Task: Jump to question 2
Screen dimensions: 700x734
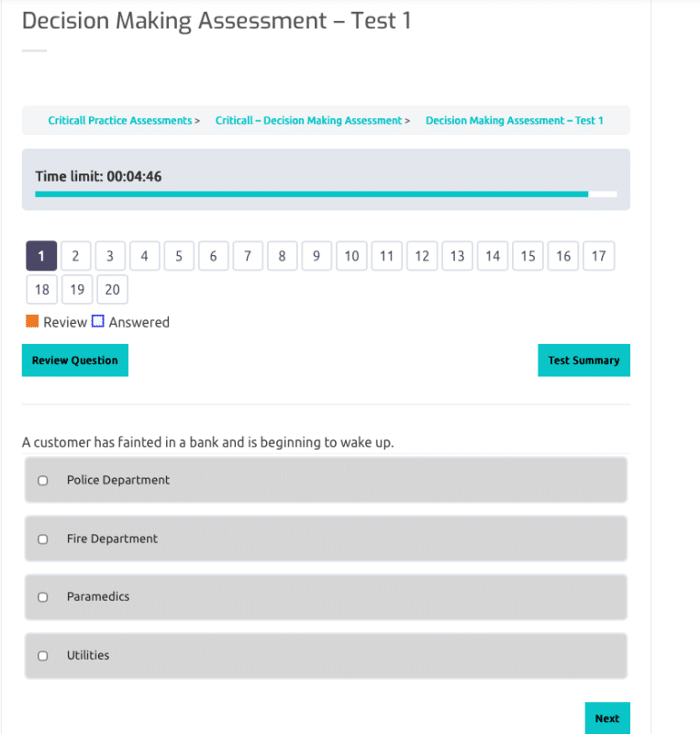Action: pyautogui.click(x=75, y=256)
